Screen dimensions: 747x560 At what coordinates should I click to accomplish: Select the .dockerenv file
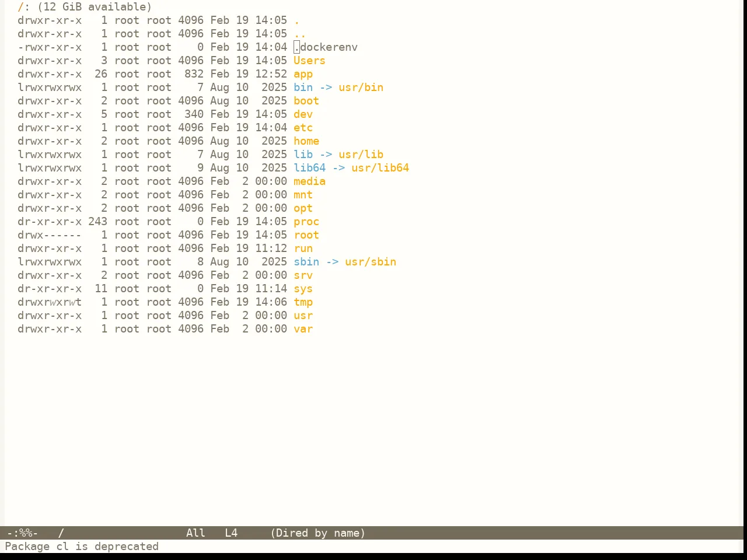(x=326, y=47)
